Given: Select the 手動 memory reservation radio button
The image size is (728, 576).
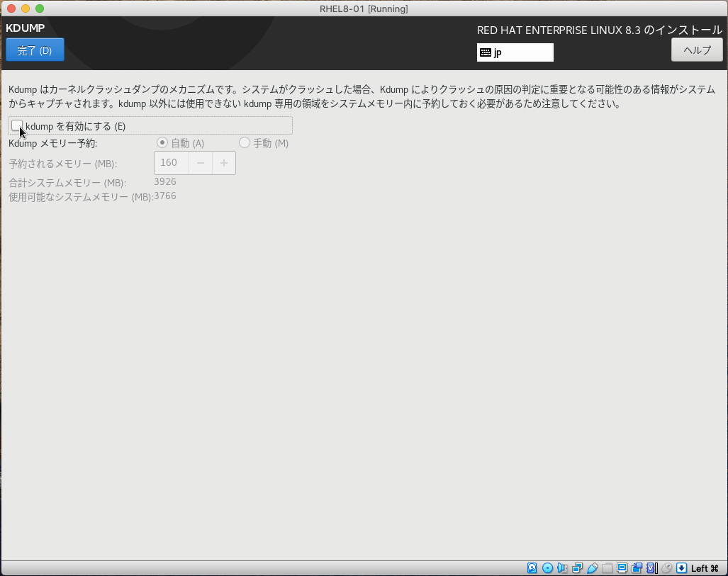Looking at the screenshot, I should (245, 142).
